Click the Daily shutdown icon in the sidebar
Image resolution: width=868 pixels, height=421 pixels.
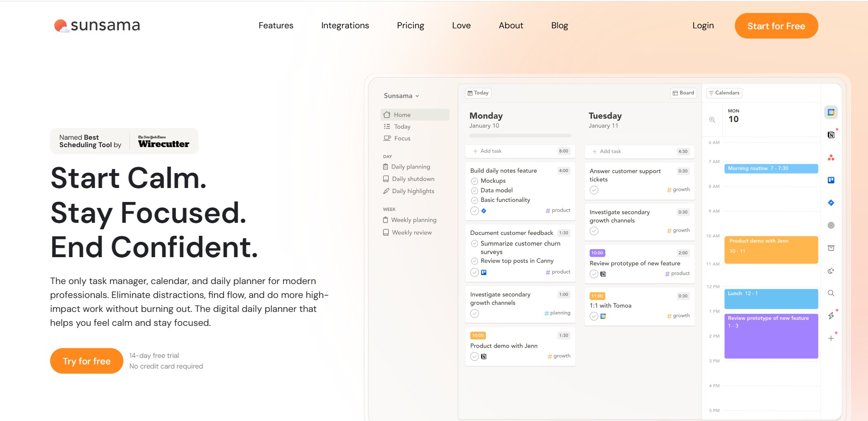386,179
